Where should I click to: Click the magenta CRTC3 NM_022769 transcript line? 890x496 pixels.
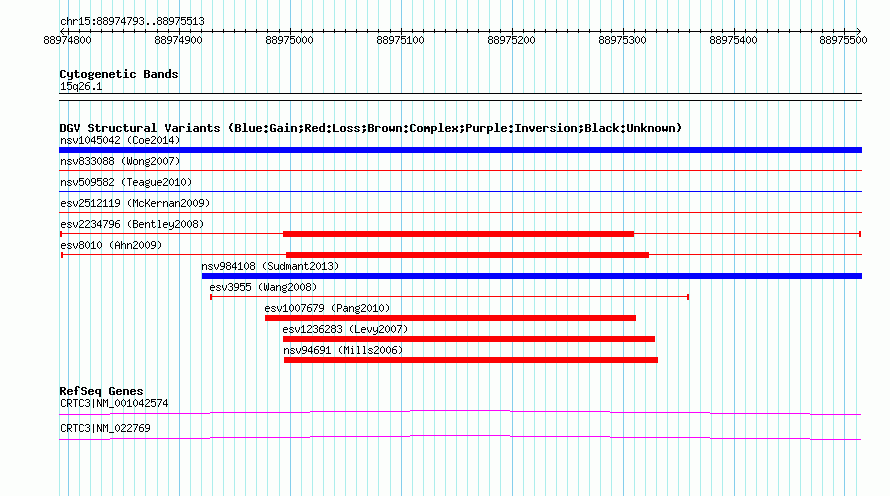coord(460,437)
